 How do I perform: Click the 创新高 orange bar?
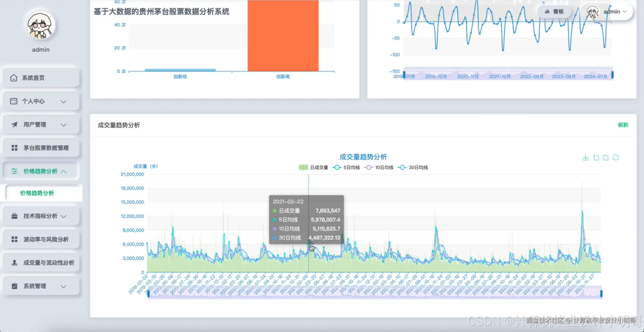(x=283, y=38)
